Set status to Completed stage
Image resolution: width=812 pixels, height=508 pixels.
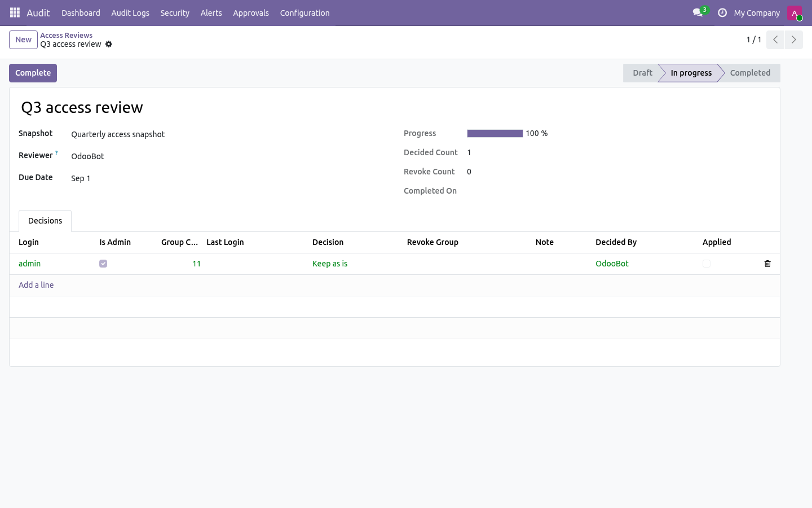(x=750, y=73)
